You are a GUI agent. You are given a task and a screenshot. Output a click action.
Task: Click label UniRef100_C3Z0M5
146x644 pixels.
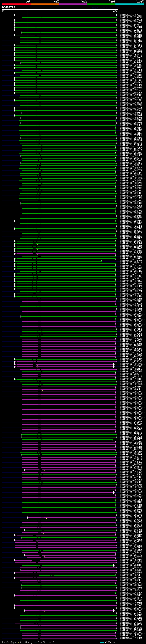click(131, 366)
